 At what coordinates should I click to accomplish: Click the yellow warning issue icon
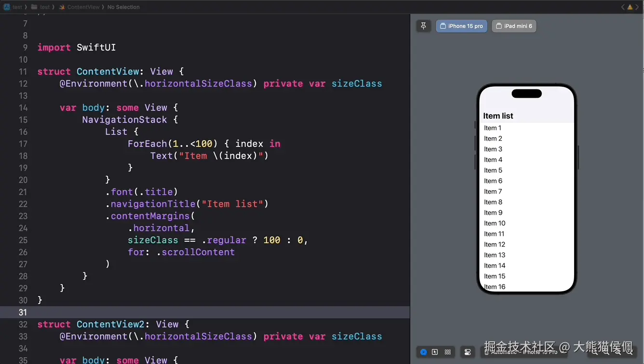[x=630, y=7]
